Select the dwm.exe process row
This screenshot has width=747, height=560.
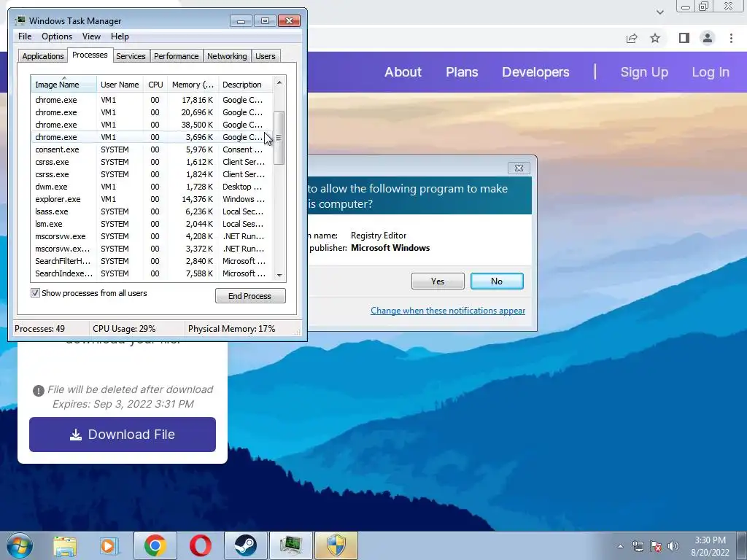(x=152, y=187)
